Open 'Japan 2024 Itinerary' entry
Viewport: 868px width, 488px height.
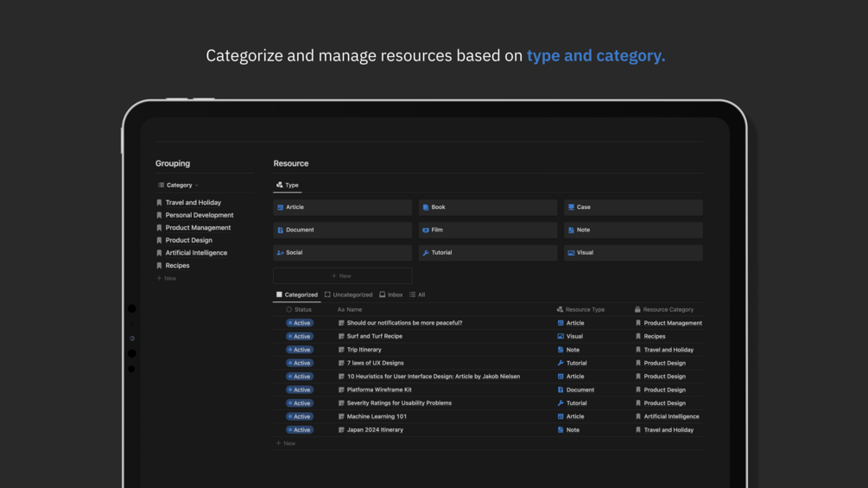coord(375,430)
